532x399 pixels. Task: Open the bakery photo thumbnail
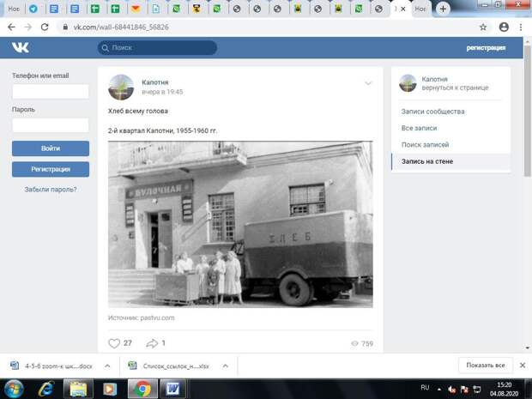[240, 224]
